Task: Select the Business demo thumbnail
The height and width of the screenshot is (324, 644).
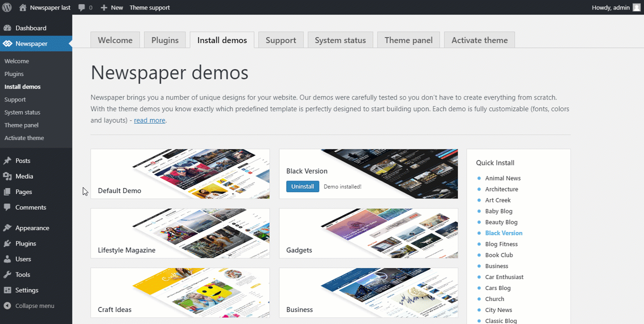Action: point(368,292)
